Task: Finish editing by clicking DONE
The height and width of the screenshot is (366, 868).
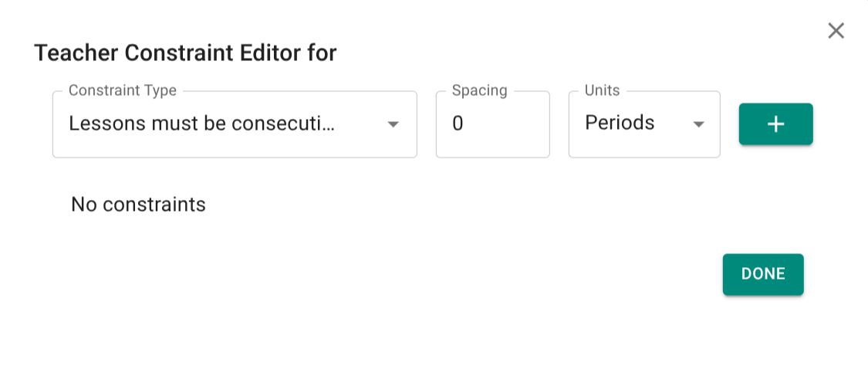Action: pos(762,274)
